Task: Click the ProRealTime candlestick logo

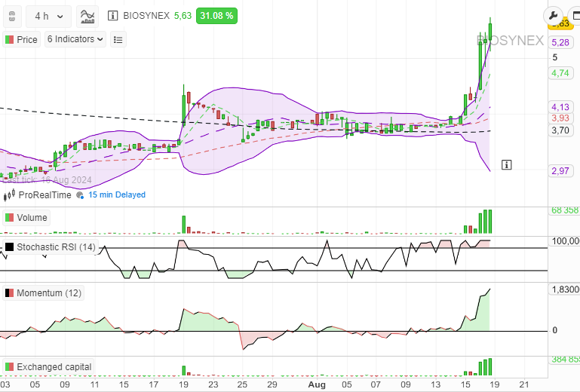Action: [9, 194]
